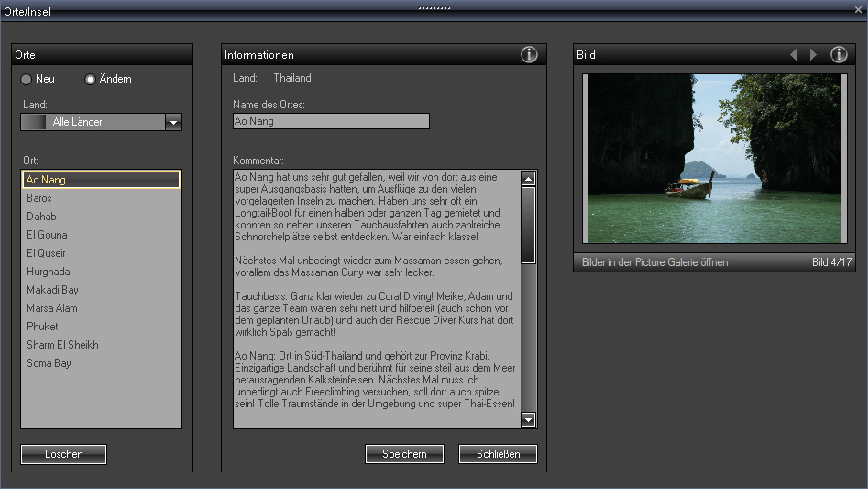Close the Orte/Insel window

click(x=858, y=9)
